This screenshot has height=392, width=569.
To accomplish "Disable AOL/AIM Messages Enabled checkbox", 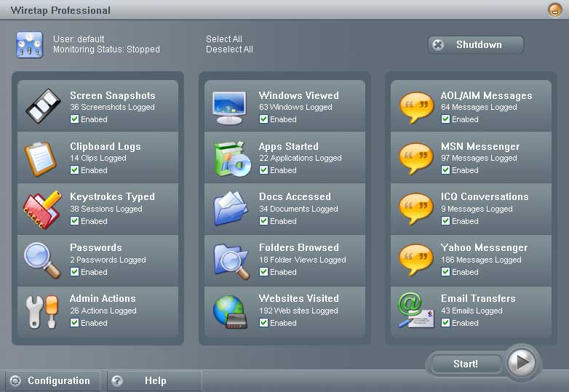I will [445, 119].
